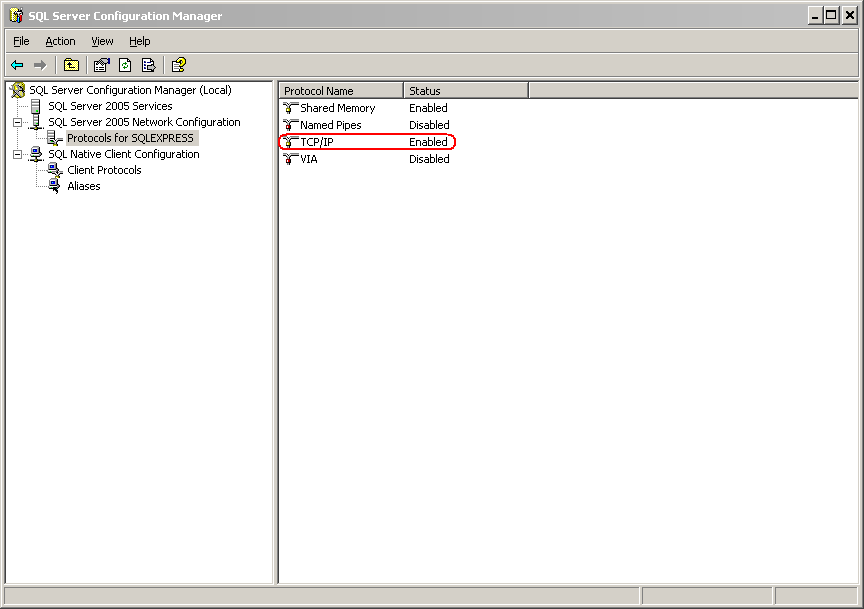
Task: Click Disabled status of Named Pipes
Action: click(429, 125)
